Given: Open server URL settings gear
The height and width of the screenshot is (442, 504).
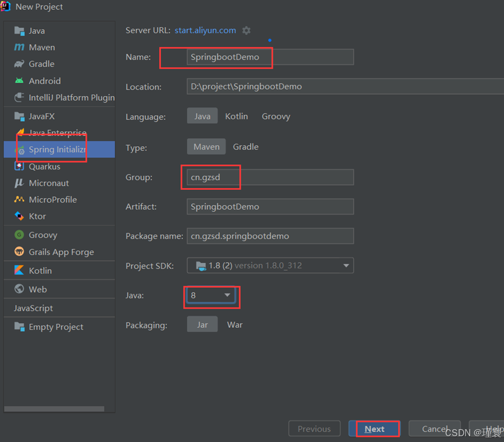Looking at the screenshot, I should [x=246, y=30].
